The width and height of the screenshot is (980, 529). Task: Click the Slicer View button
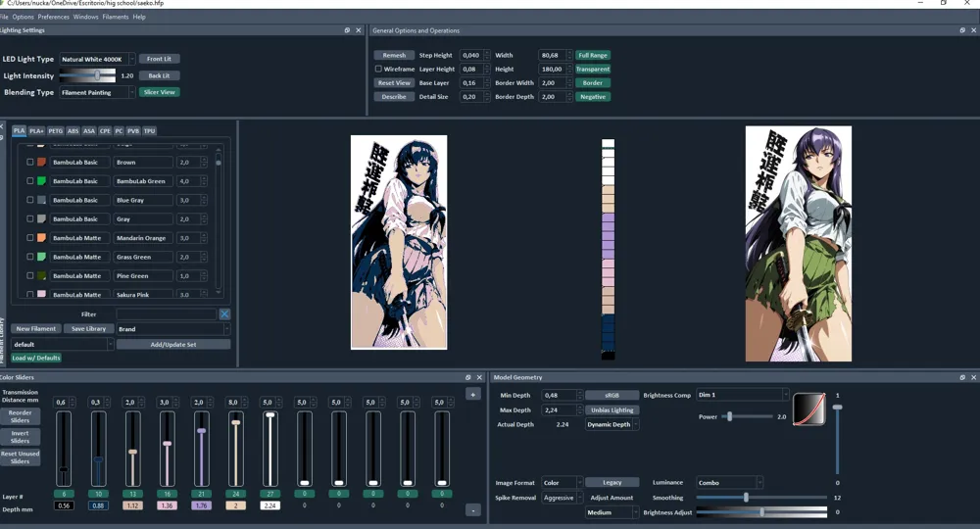coord(160,92)
